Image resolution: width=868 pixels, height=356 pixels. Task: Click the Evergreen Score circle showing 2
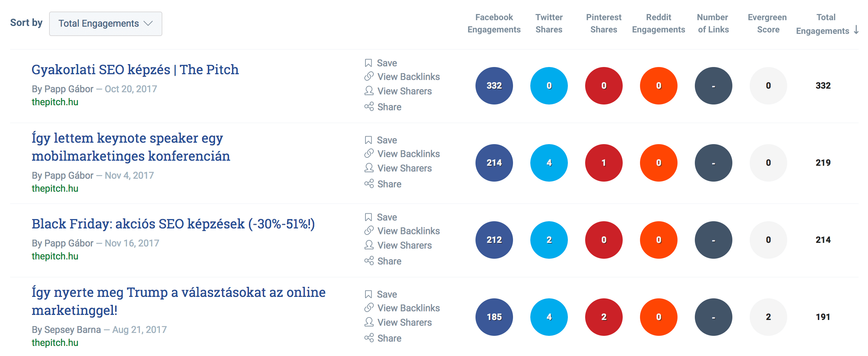pyautogui.click(x=768, y=317)
